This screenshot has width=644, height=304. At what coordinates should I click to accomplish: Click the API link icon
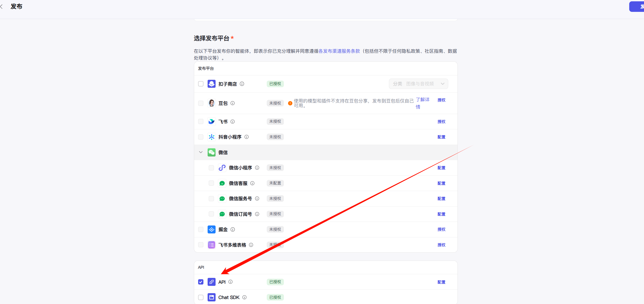coord(212,282)
